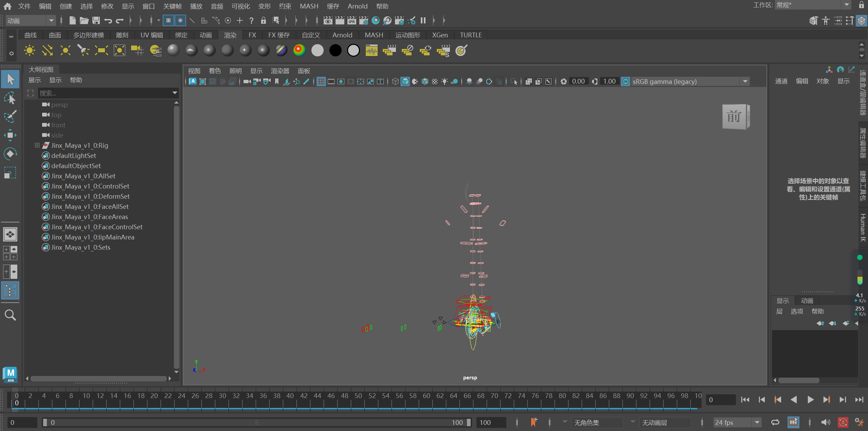The width and height of the screenshot is (868, 431).
Task: Select the Move tool in the toolbox
Action: 10,135
